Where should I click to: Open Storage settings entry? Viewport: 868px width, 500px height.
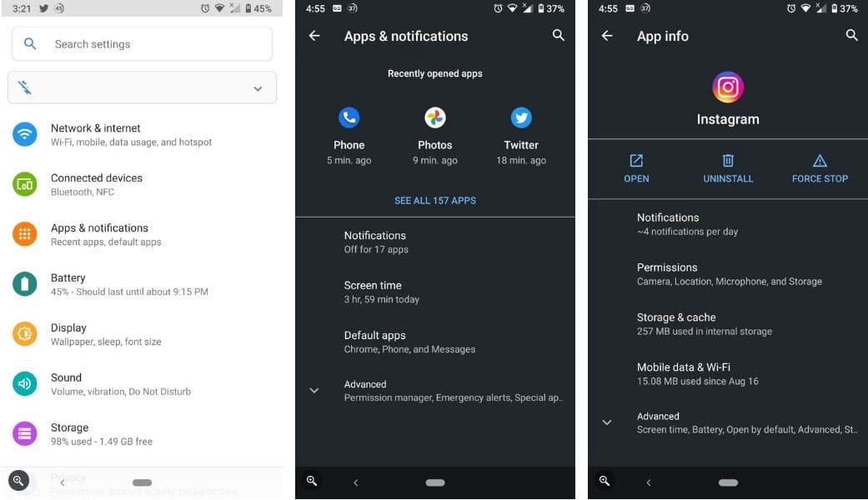pyautogui.click(x=142, y=433)
